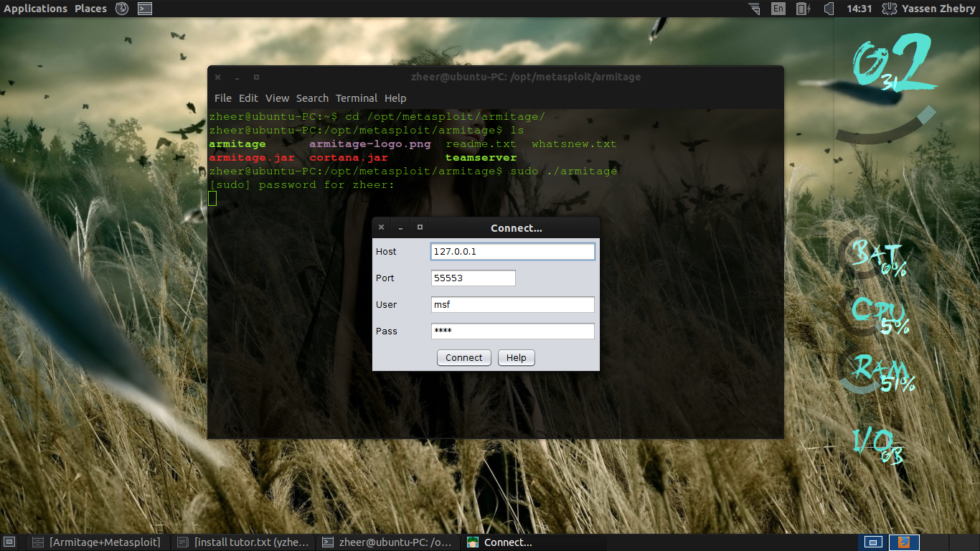Click the CPU 5% desktop widget
This screenshot has width=980, height=551.
pyautogui.click(x=877, y=314)
